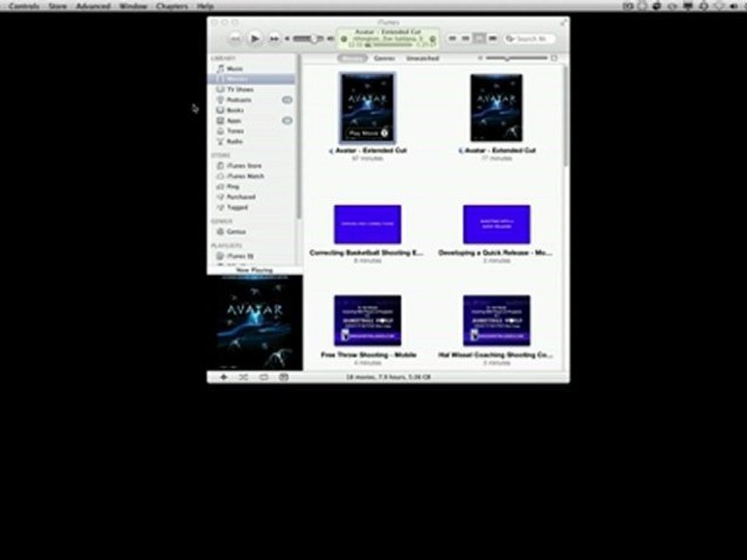Adjust the iTunes volume slider
747x560 pixels.
point(309,39)
